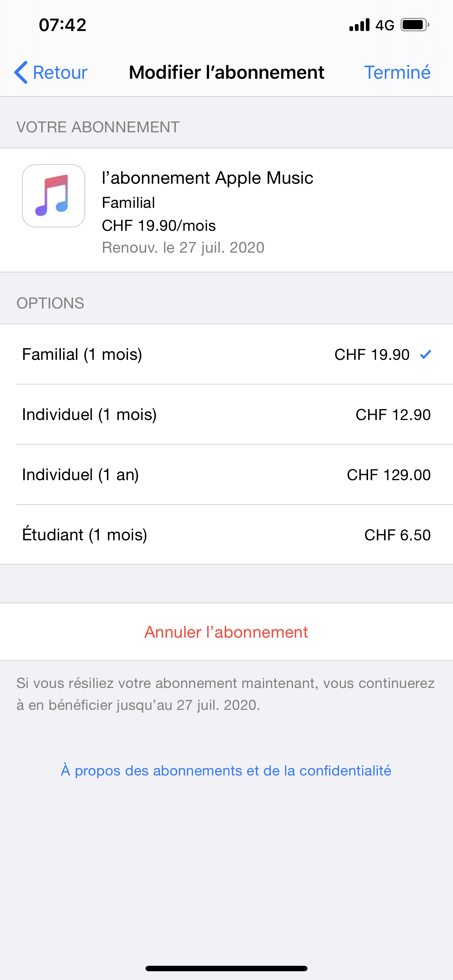Tap the blue checkmark next to CHF 19.90
453x980 pixels.
point(425,355)
